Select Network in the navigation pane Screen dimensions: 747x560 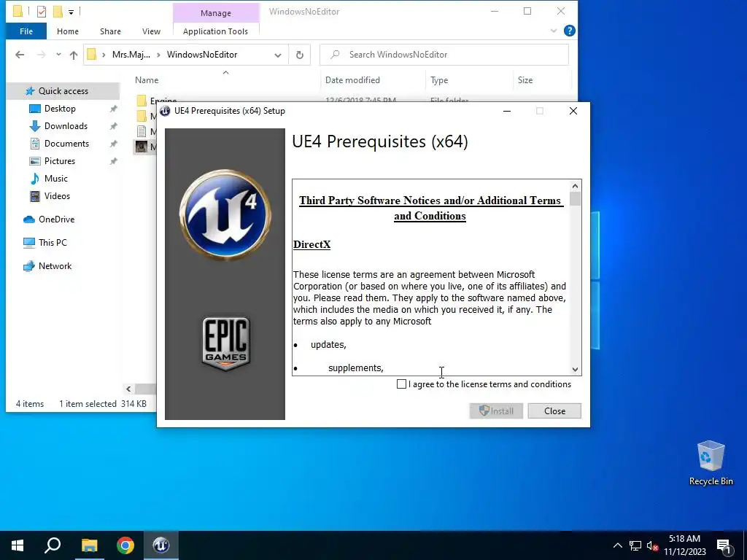click(55, 266)
